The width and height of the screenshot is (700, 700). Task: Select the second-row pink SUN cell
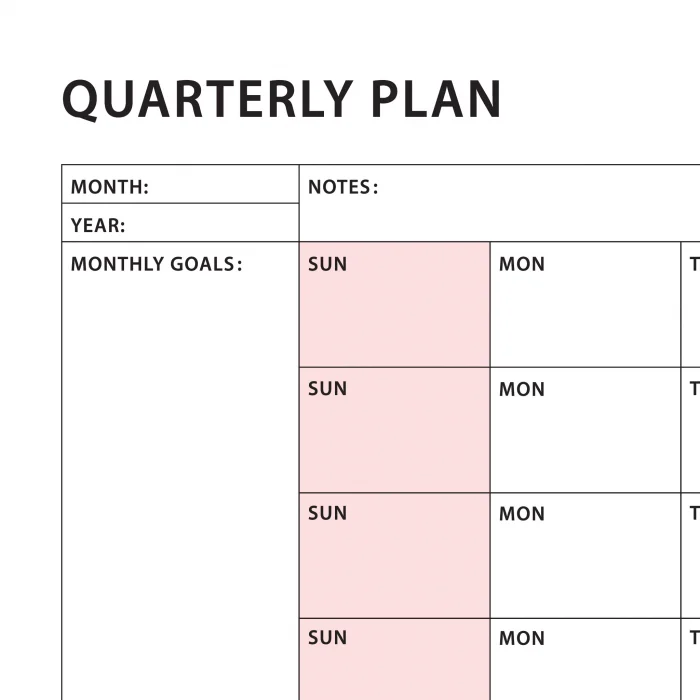click(394, 435)
